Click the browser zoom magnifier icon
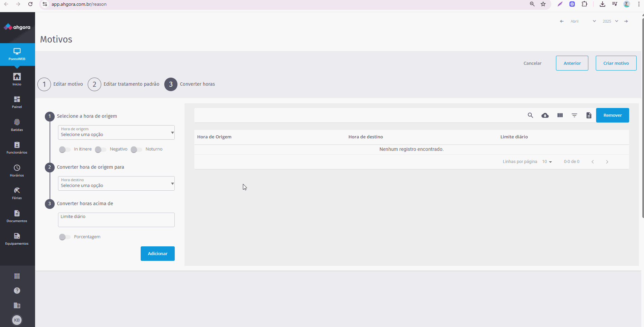Image resolution: width=644 pixels, height=327 pixels. tap(532, 4)
